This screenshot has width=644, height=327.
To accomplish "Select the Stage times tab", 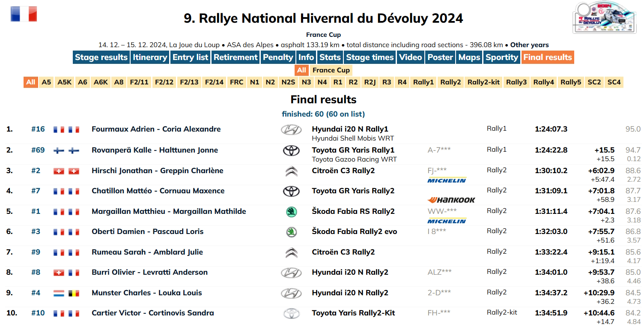I will (370, 57).
